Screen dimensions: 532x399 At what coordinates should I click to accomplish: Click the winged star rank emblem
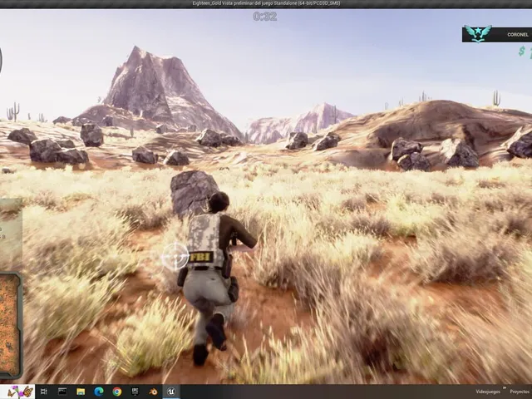coord(478,33)
